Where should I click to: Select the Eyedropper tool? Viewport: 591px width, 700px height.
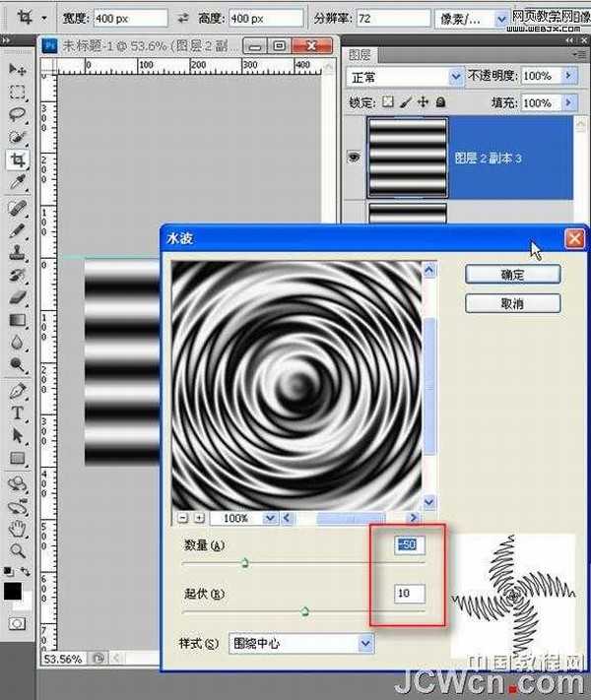coord(18,182)
